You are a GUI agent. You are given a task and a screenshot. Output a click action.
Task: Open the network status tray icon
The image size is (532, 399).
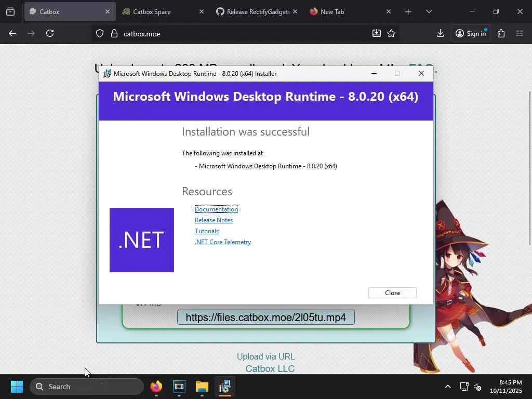[464, 387]
